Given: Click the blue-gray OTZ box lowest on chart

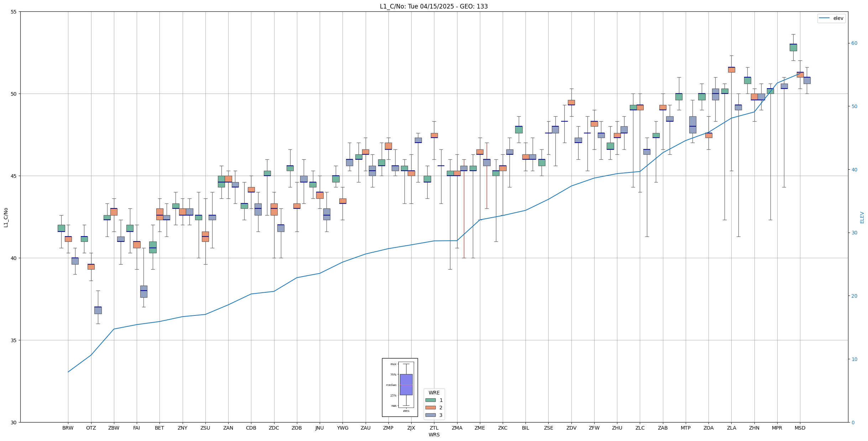Looking at the screenshot, I should pyautogui.click(x=98, y=310).
